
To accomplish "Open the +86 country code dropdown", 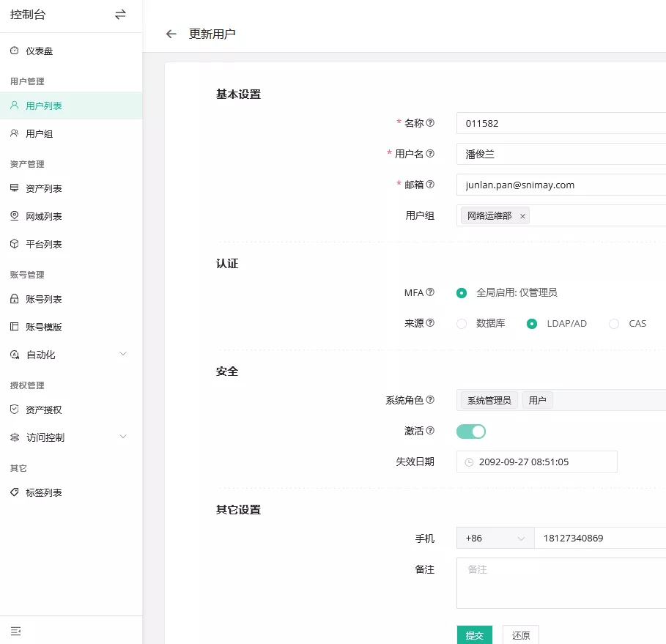I will coord(495,538).
